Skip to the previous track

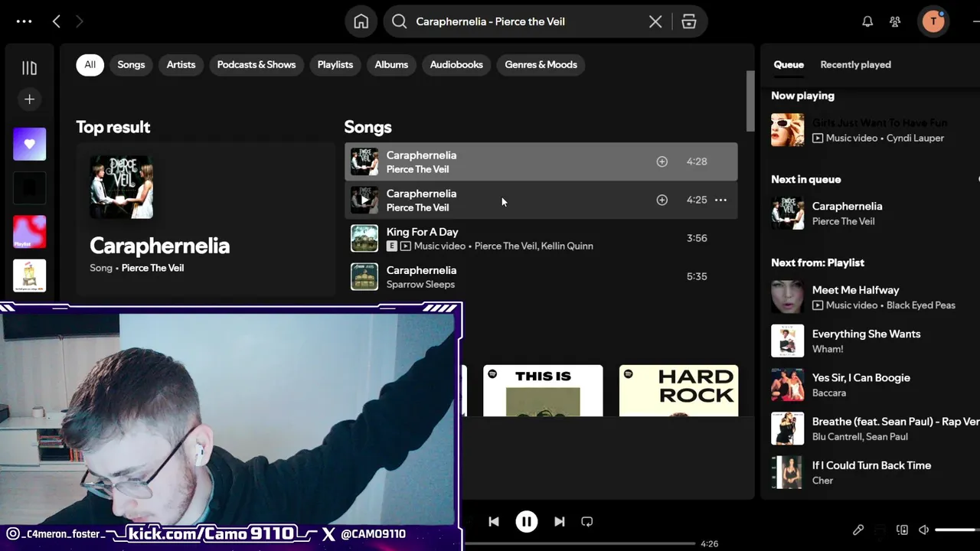coord(494,521)
